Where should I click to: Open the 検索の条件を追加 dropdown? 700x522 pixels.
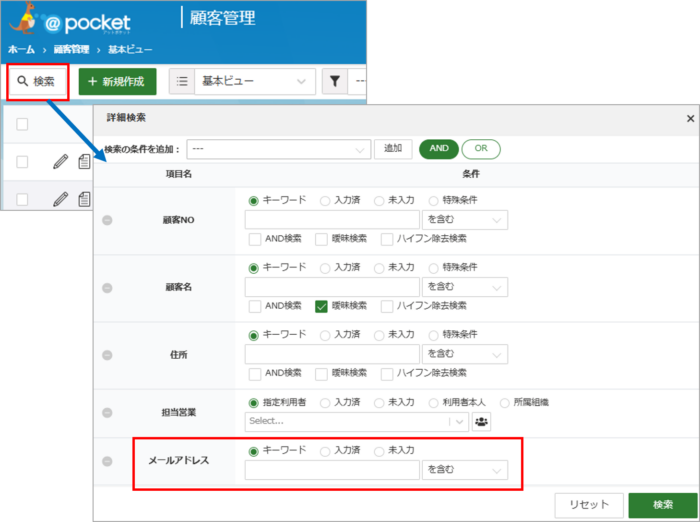coord(279,149)
